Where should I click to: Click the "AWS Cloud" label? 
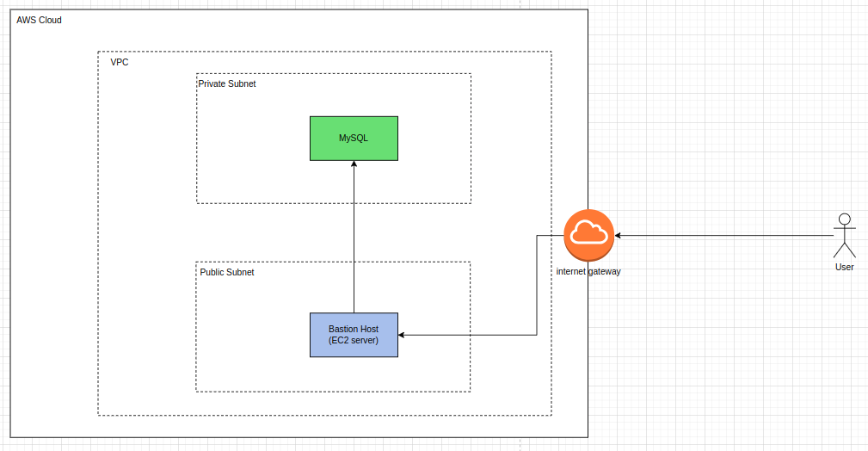(x=39, y=20)
